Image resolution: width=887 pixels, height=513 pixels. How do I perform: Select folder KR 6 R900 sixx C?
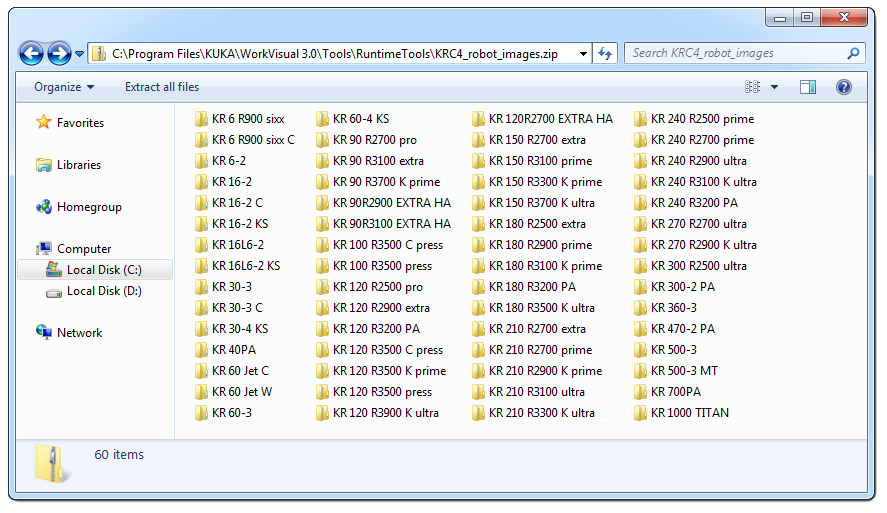(244, 140)
